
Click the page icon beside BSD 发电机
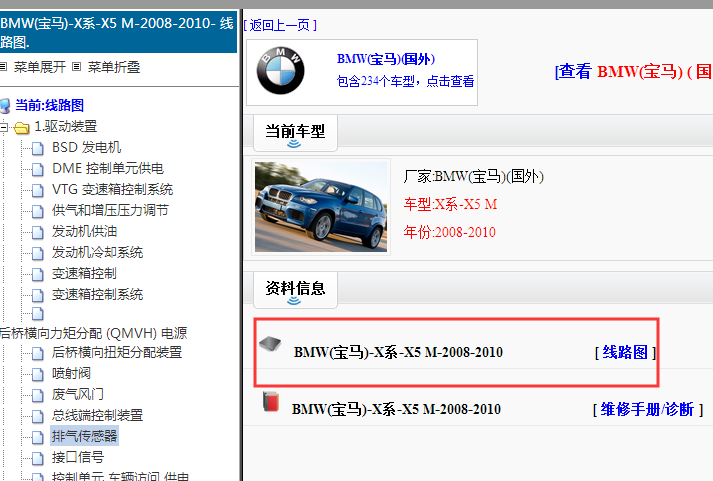coord(38,148)
